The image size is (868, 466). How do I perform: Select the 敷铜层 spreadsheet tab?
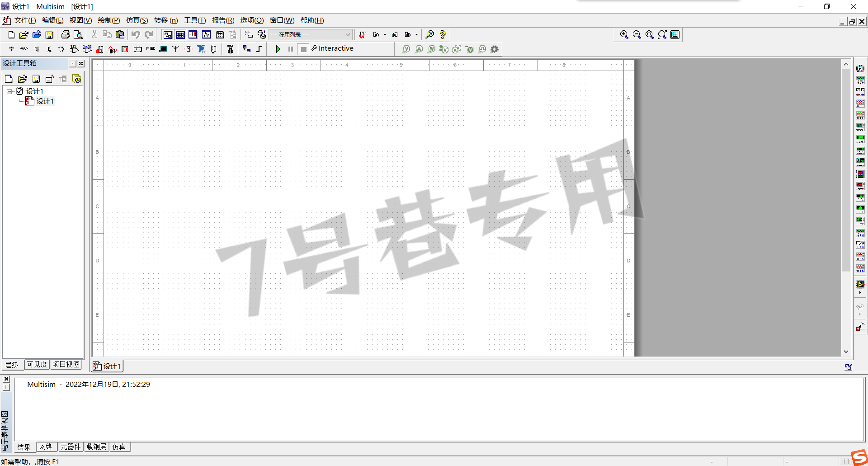(x=96, y=447)
